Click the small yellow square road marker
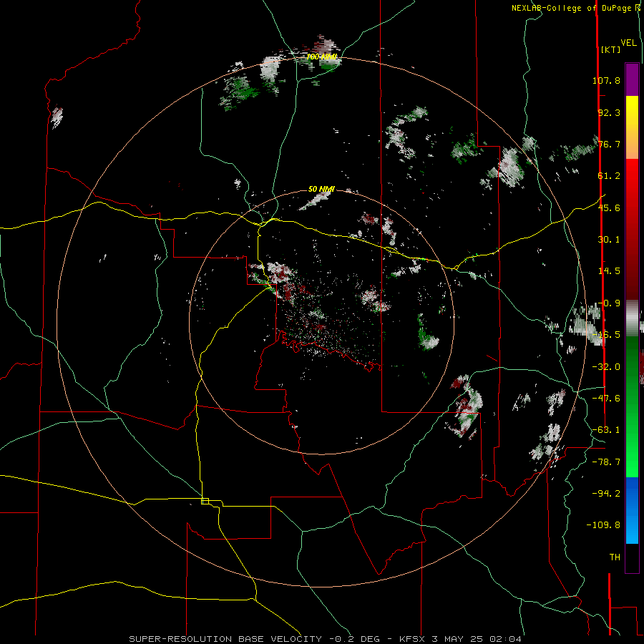 [x=205, y=501]
